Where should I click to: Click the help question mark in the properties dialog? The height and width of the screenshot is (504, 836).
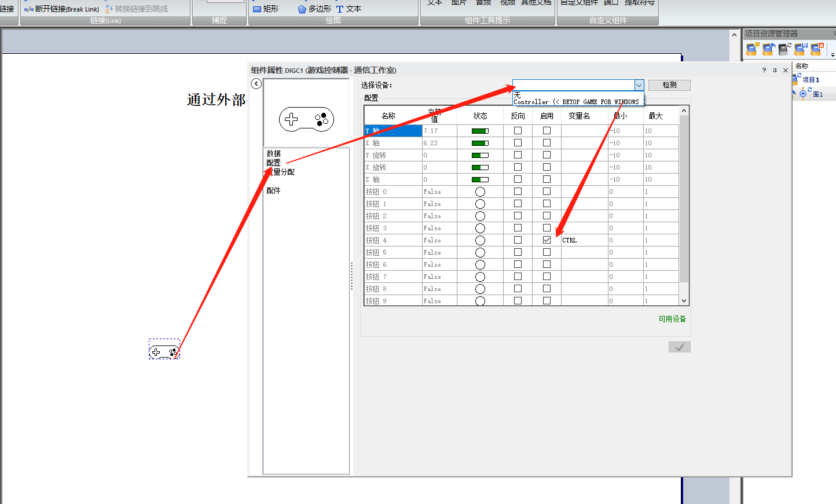point(764,70)
